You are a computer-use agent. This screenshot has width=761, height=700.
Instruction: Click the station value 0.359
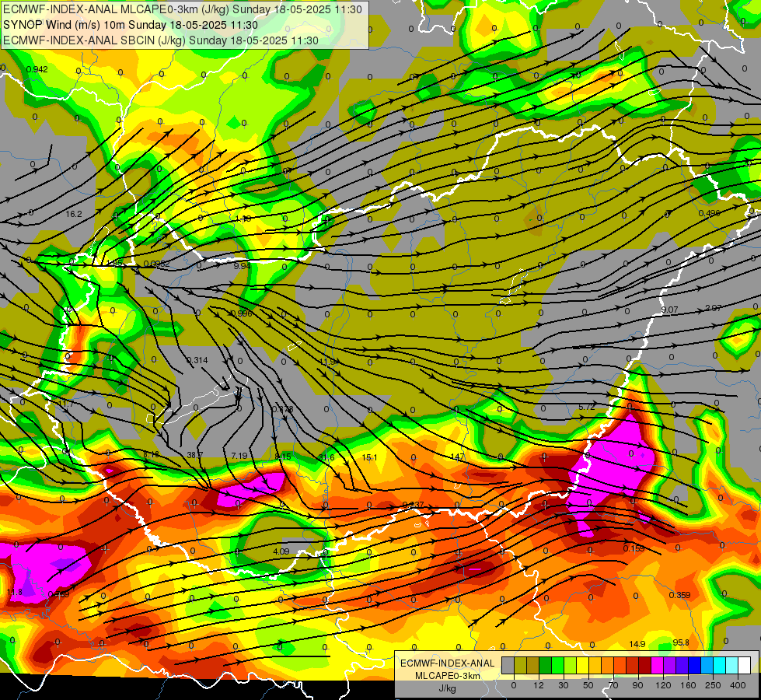(679, 595)
